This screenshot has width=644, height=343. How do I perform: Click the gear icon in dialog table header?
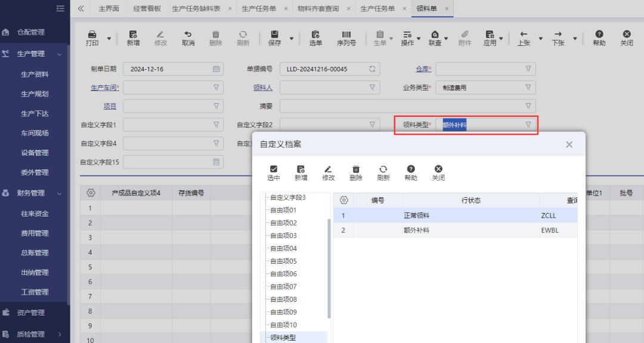pyautogui.click(x=344, y=200)
